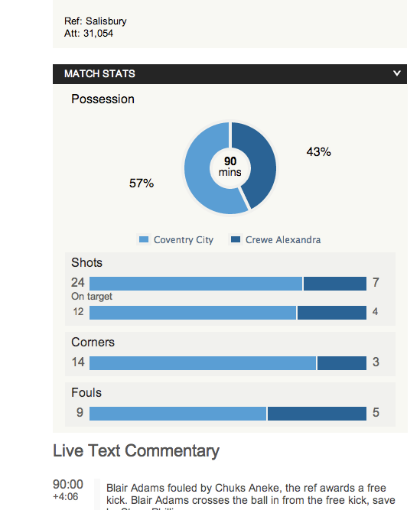Click the Blair Adams commentary entry text
This screenshot has height=510, width=420.
pyautogui.click(x=251, y=496)
